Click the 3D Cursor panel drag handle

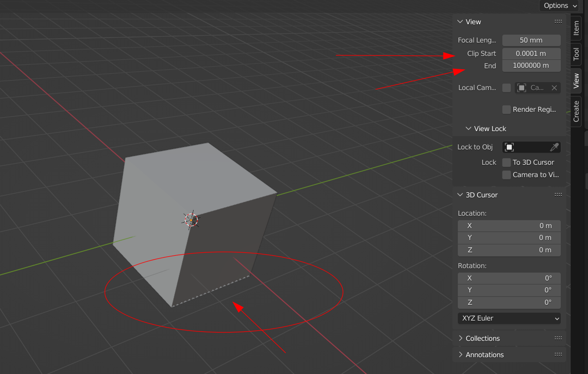tap(558, 195)
